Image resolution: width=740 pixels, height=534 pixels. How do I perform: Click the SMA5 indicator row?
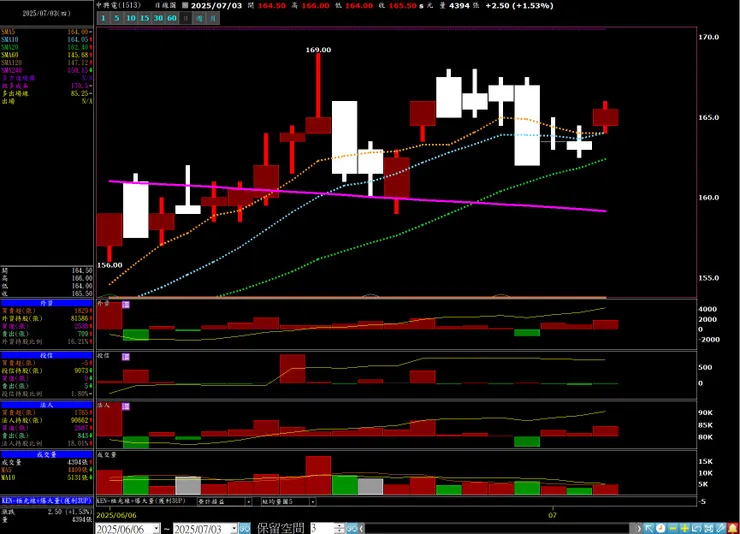(46, 32)
